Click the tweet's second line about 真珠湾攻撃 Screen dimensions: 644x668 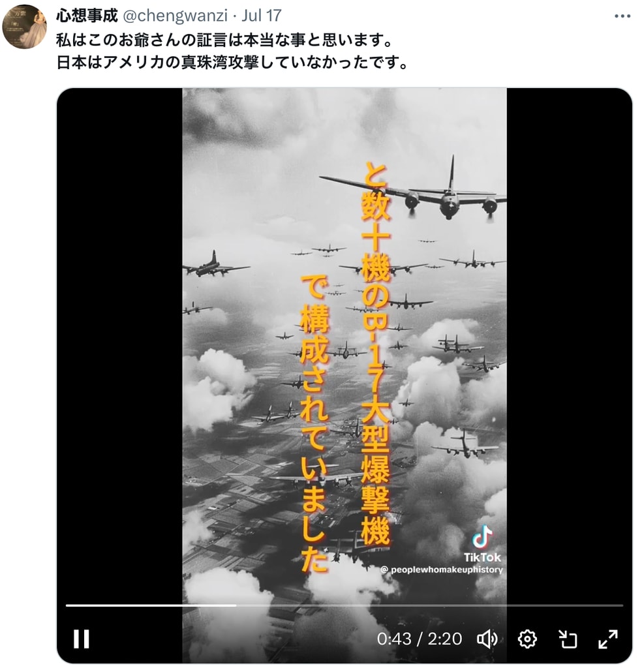click(x=233, y=63)
